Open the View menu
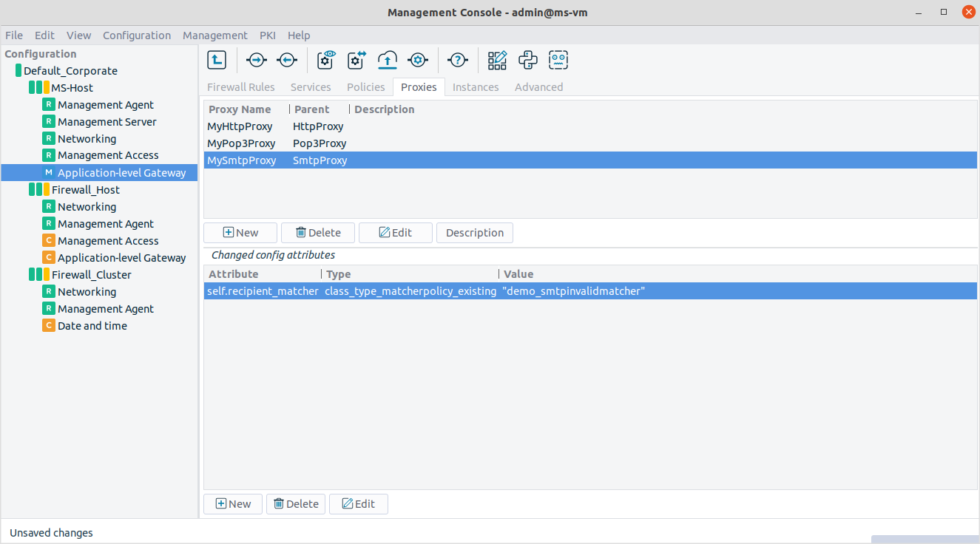 [78, 35]
